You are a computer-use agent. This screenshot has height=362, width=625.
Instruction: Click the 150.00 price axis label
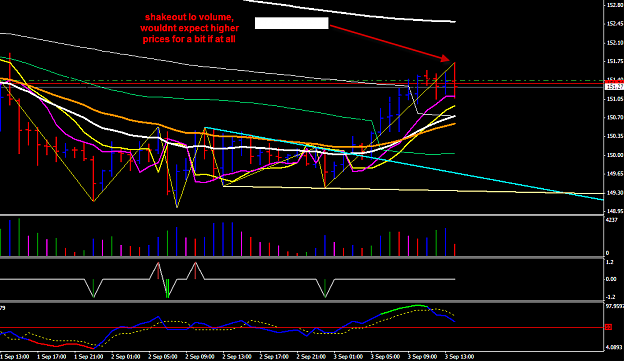coord(615,155)
